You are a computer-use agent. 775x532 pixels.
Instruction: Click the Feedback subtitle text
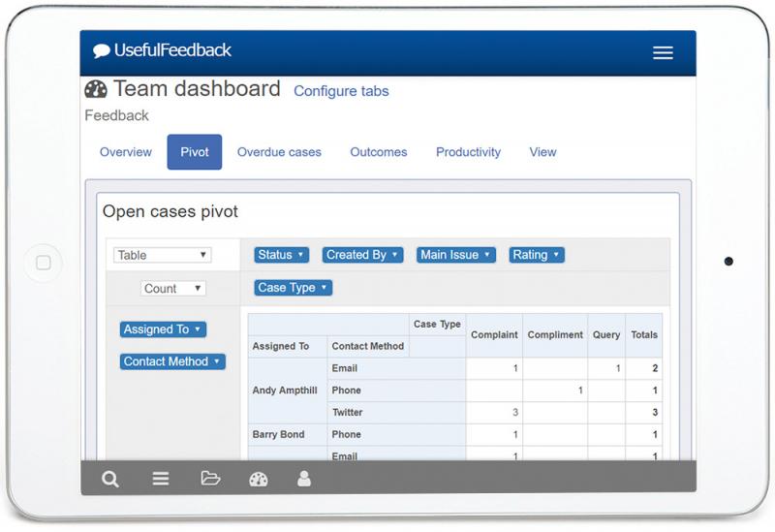click(x=116, y=115)
